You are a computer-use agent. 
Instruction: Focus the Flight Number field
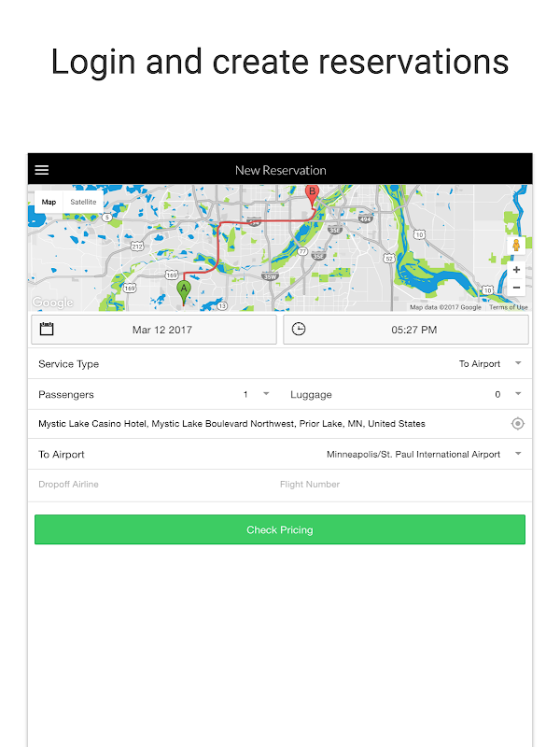402,485
